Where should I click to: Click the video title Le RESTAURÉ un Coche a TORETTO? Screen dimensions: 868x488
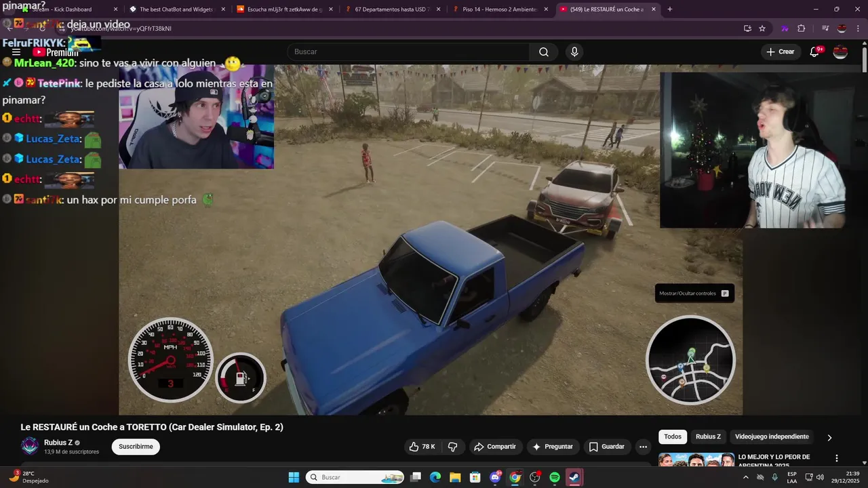[x=152, y=427]
